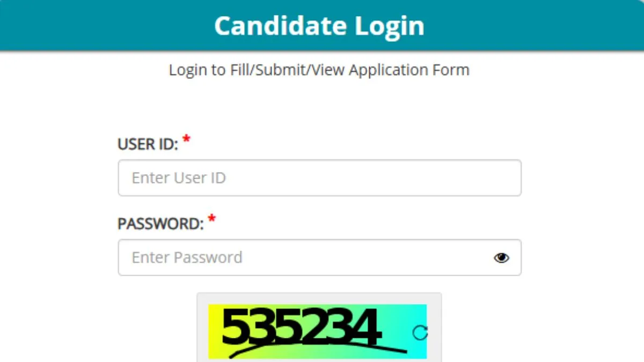This screenshot has width=644, height=362.
Task: Click the red asterisk beside USER ID
Action: click(x=186, y=140)
